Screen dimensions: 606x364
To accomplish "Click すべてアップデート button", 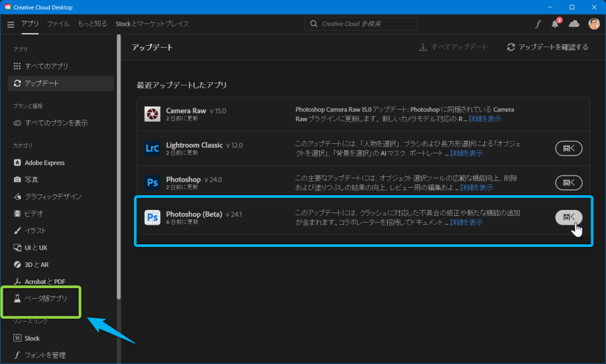I will tap(453, 47).
